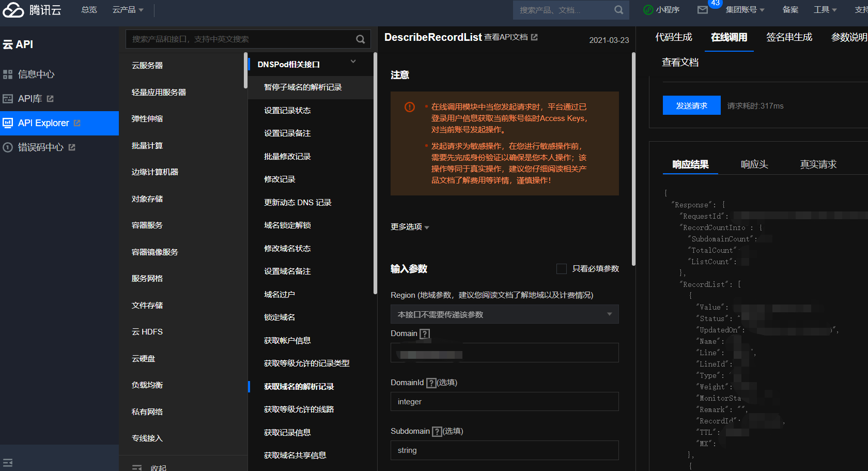
Task: Click the Tencent Cloud logo
Action: click(32, 10)
